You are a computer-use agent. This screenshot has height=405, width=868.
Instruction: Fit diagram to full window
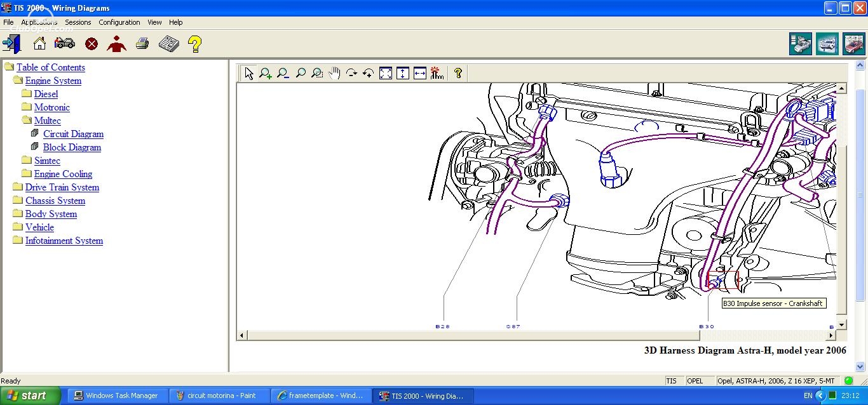point(386,73)
